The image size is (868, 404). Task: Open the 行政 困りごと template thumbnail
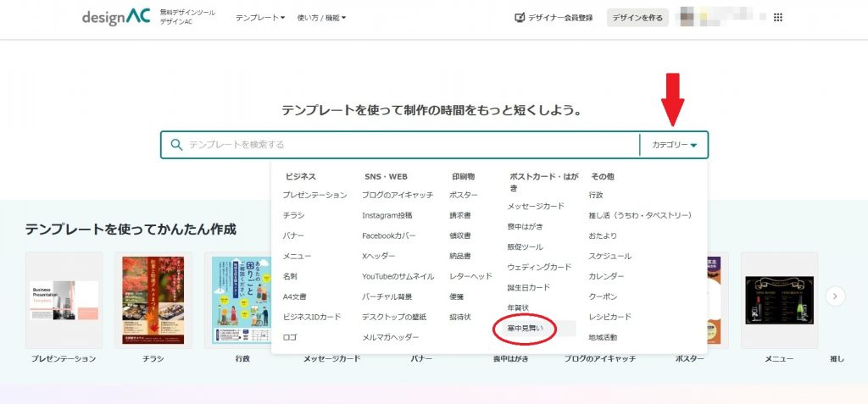238,301
